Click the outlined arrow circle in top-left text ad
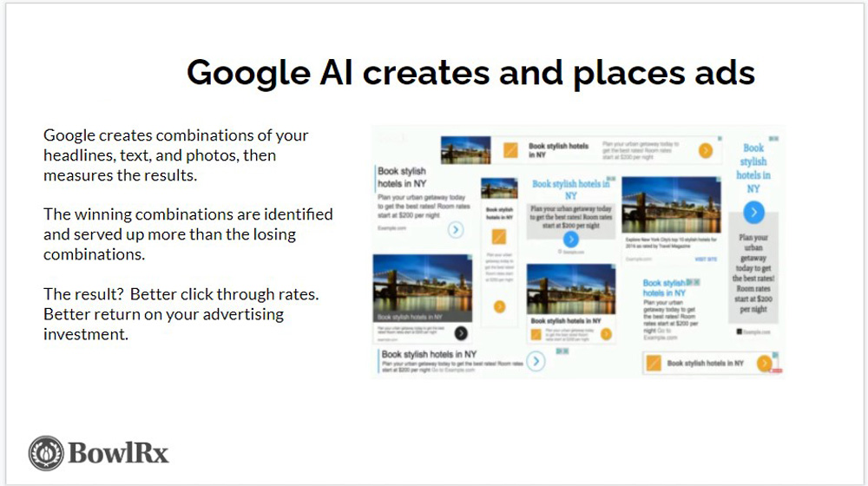This screenshot has width=868, height=486. pyautogui.click(x=456, y=229)
